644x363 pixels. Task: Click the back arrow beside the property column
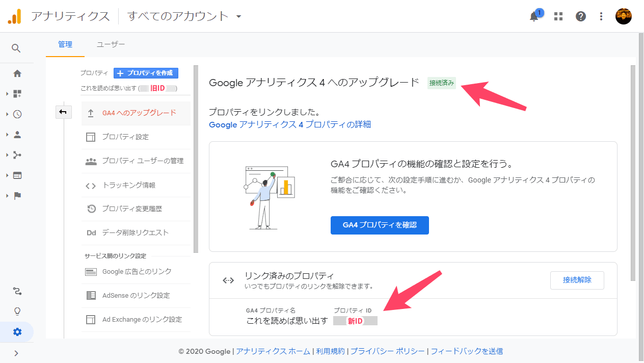[x=63, y=112]
